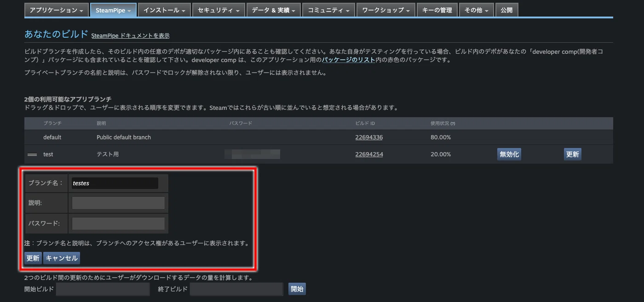Follow the パッケージのリスト link
This screenshot has height=302, width=644.
(348, 60)
